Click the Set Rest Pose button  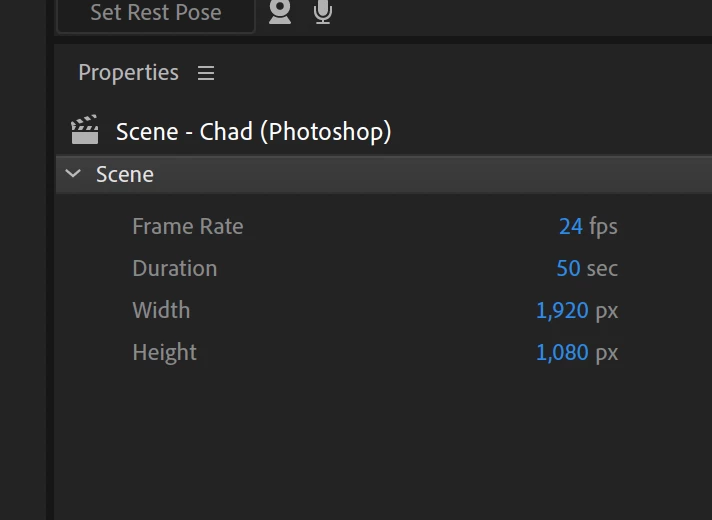[x=155, y=13]
